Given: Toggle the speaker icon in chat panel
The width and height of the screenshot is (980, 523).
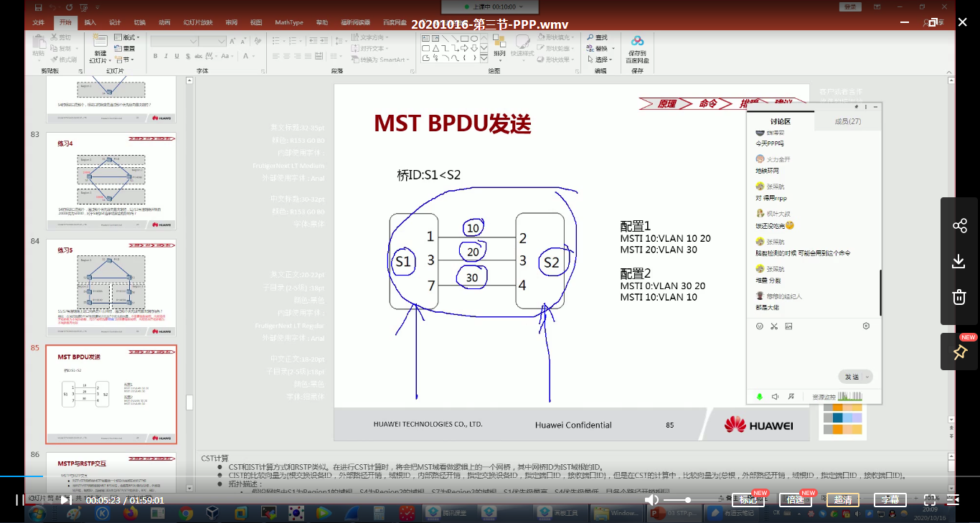Looking at the screenshot, I should pos(775,396).
